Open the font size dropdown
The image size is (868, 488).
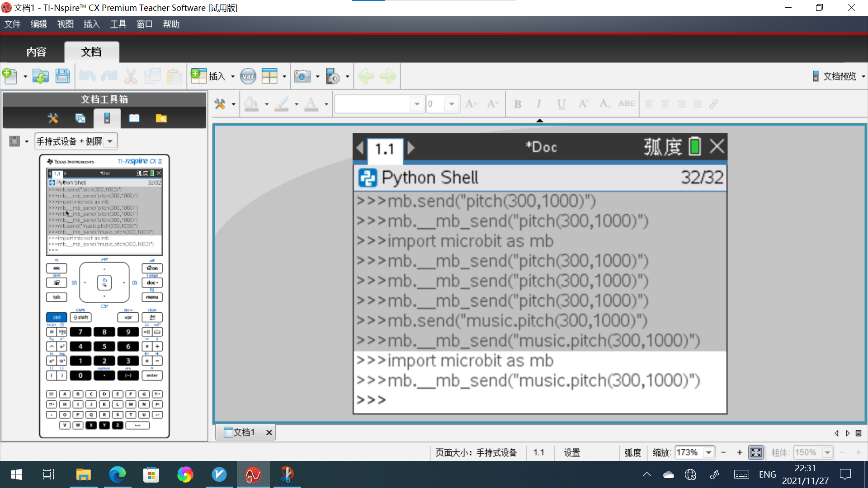coord(452,104)
